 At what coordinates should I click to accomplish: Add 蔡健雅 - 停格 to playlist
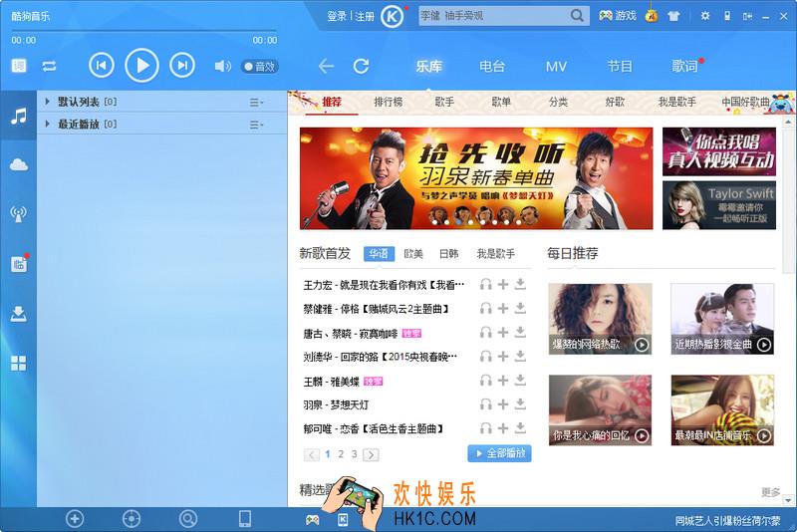coord(503,309)
